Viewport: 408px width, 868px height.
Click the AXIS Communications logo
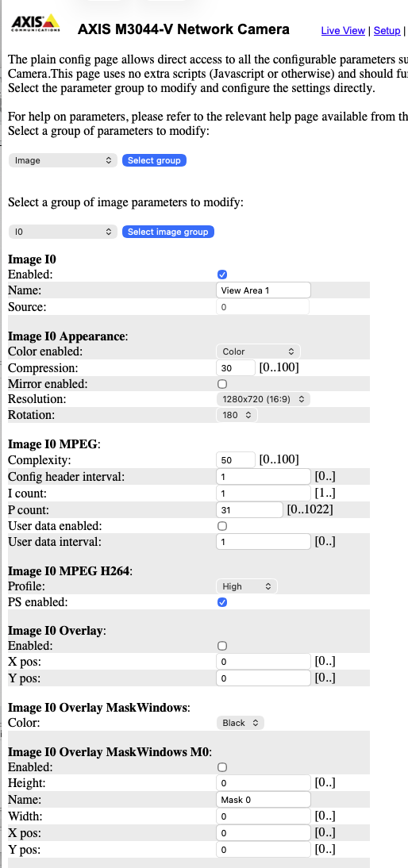36,24
